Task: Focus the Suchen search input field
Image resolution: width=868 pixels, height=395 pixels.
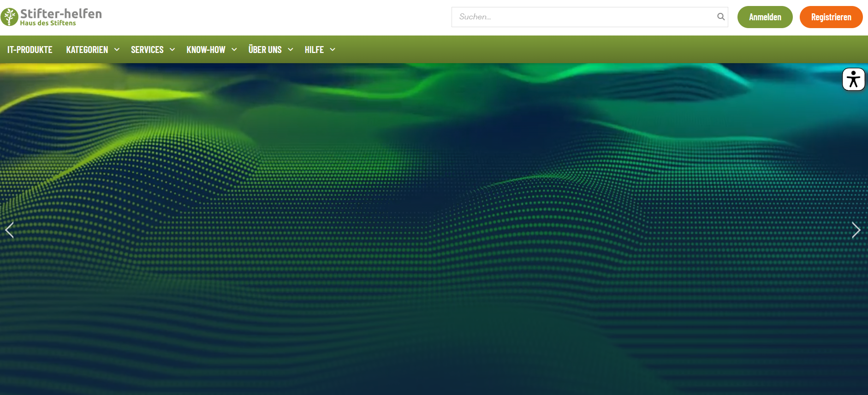Action: coord(581,17)
